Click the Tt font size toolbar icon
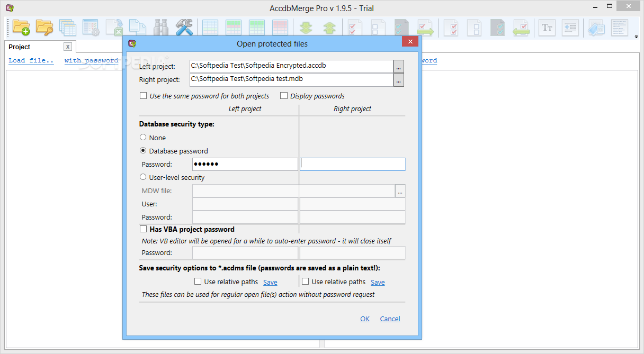Viewport: 644px width, 354px height. click(x=547, y=27)
